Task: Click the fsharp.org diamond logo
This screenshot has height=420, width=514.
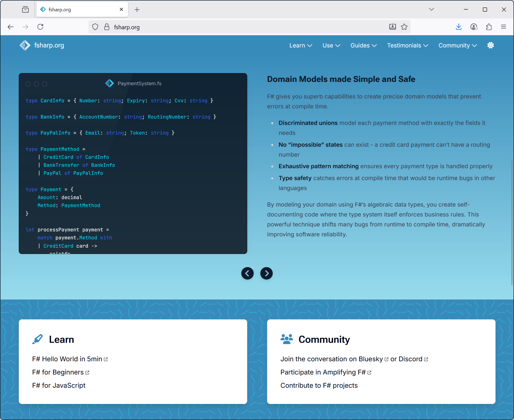Action: point(25,46)
